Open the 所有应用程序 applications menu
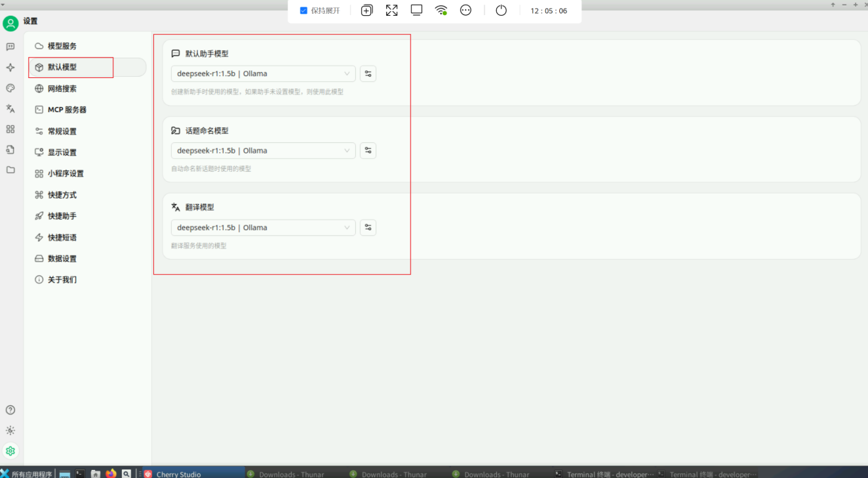Image resolution: width=868 pixels, height=478 pixels. click(x=27, y=473)
